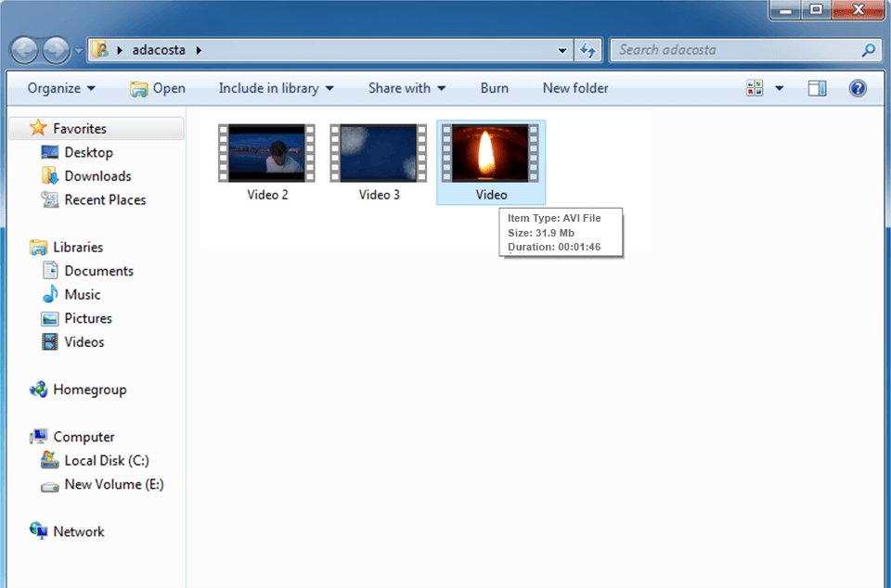The image size is (891, 588).
Task: Open Videos library
Action: tap(84, 342)
